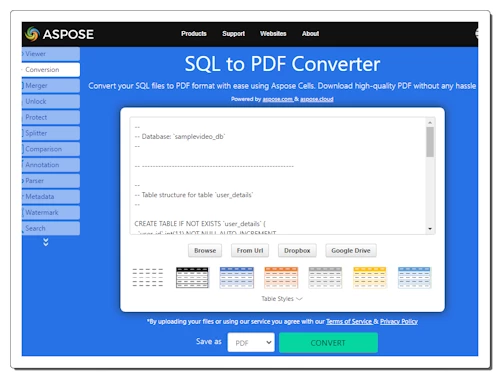Click the 'Database: samplevideo_db' line
This screenshot has height=378, width=500.
coord(180,137)
